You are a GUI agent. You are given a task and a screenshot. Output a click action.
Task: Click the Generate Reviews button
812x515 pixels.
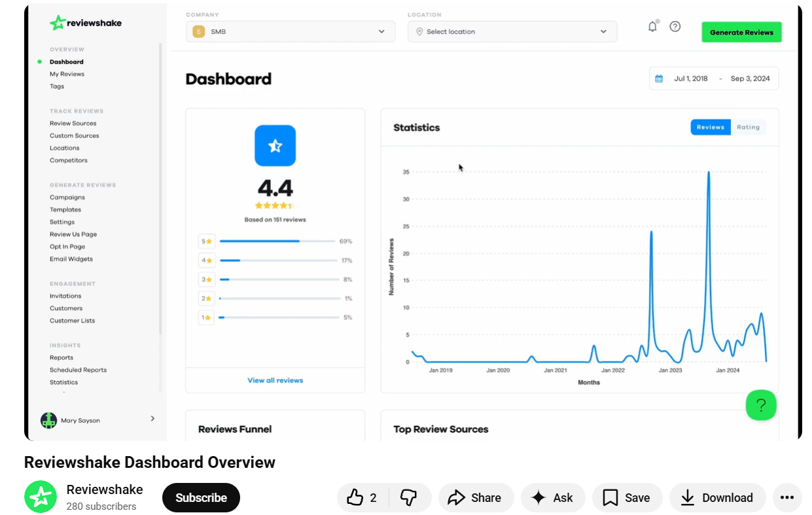[741, 32]
